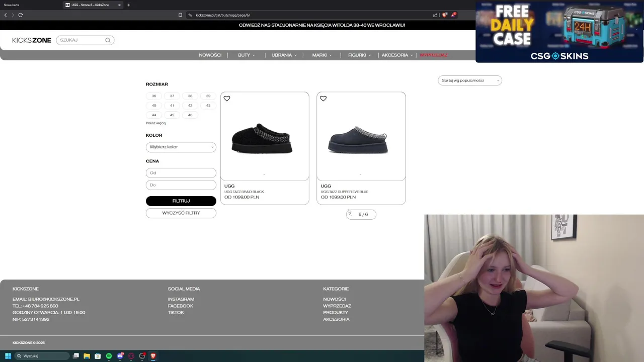Open Spotify from taskbar
644x362 pixels.
coord(109,356)
